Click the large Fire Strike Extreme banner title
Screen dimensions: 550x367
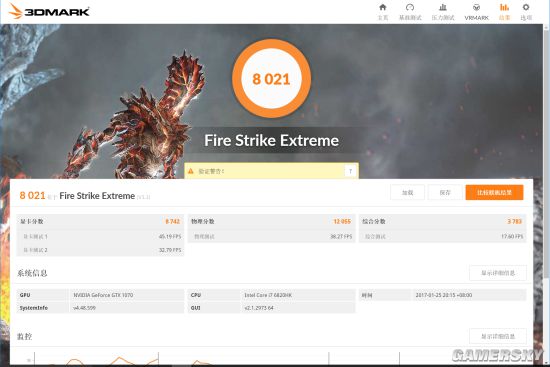point(271,140)
